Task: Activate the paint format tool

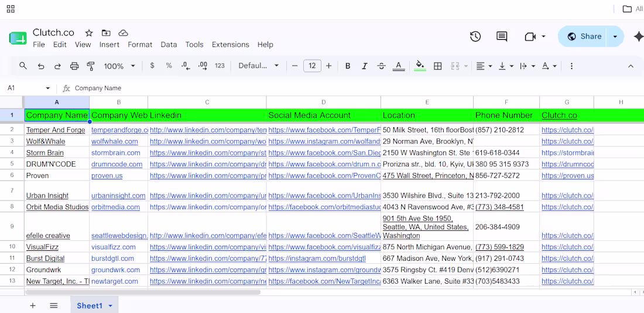Action: tap(91, 66)
